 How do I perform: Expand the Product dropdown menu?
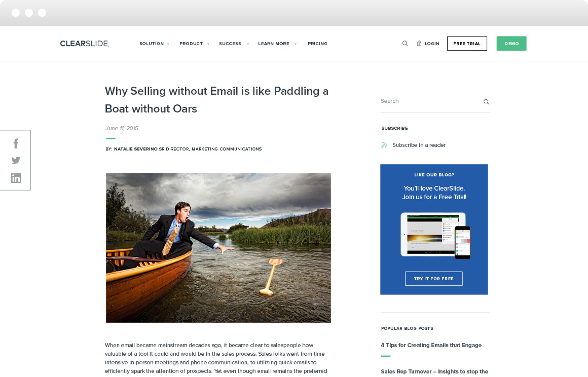tap(194, 44)
